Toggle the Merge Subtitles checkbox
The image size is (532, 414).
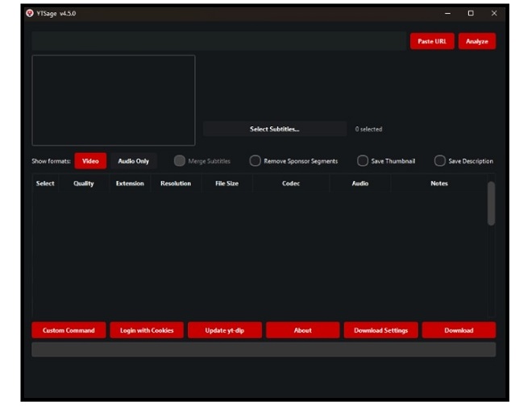coord(180,161)
